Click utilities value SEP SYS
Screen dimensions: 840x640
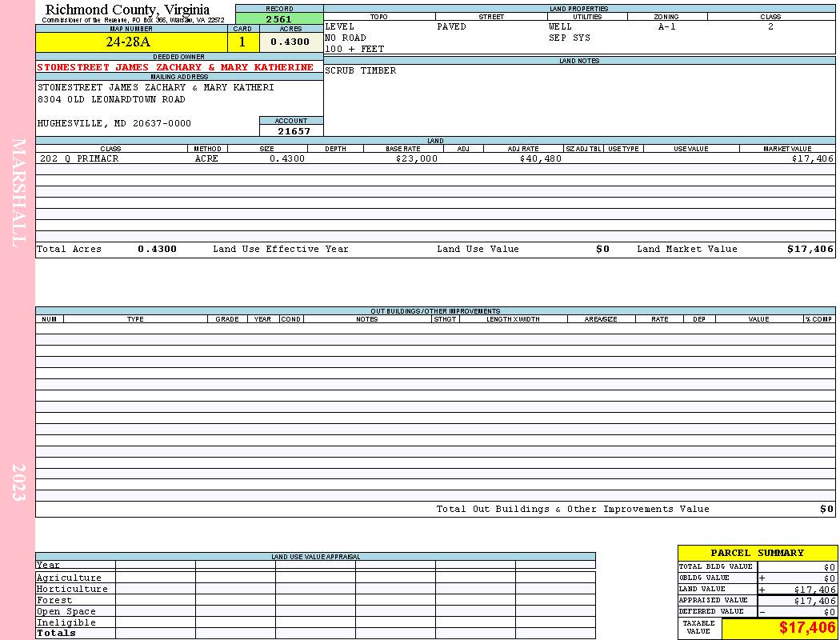coord(570,38)
